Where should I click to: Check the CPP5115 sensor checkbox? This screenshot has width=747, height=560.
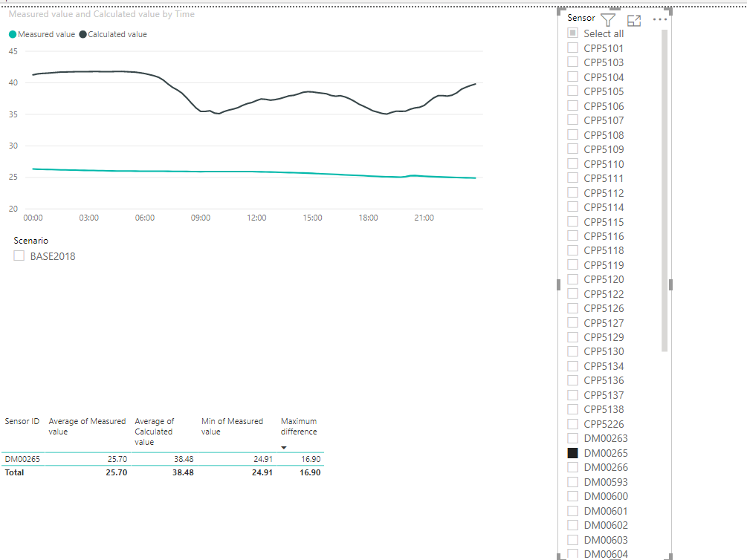(572, 222)
